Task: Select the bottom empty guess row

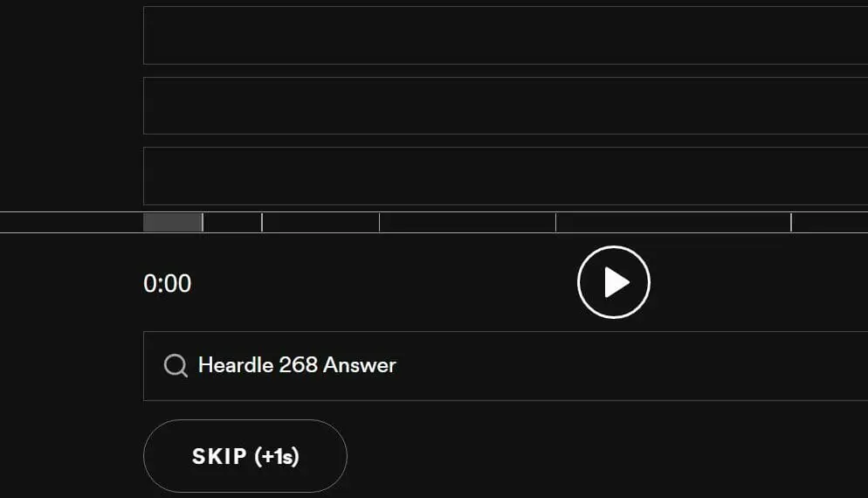Action: (x=506, y=176)
